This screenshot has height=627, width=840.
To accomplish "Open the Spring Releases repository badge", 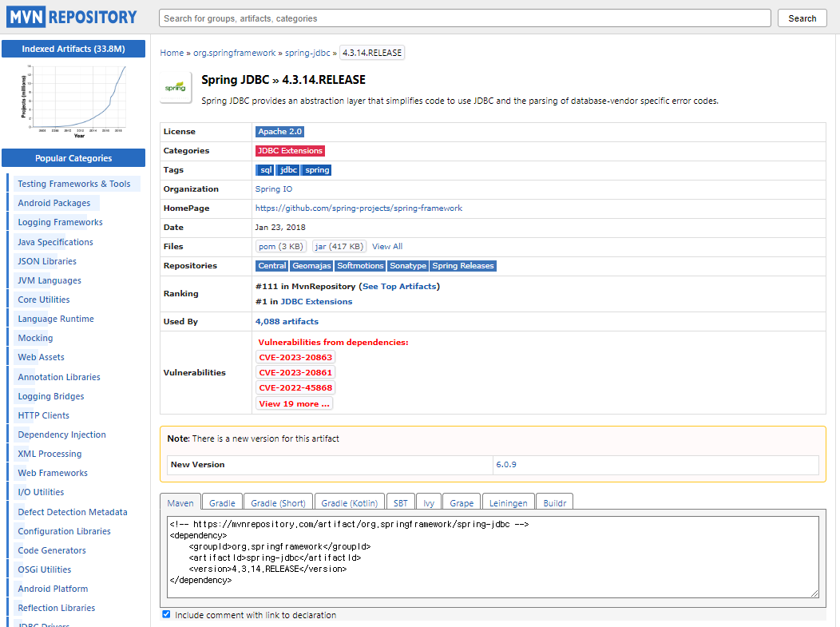I will point(463,266).
